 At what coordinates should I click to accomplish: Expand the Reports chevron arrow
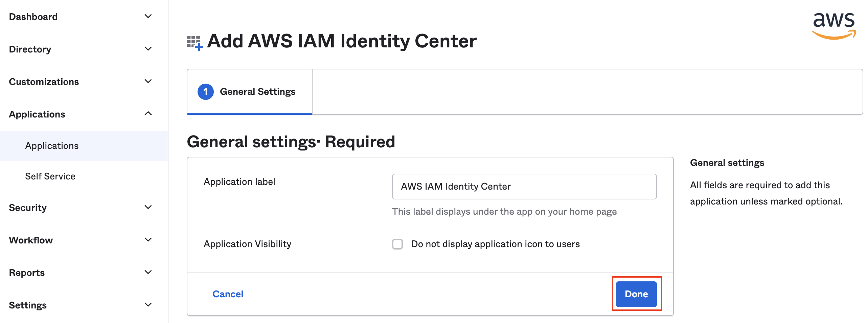point(148,272)
